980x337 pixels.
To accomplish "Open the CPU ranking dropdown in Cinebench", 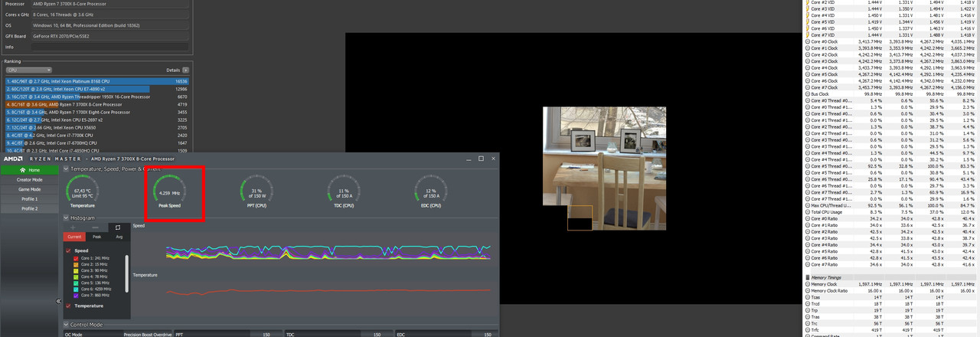I will pyautogui.click(x=28, y=70).
